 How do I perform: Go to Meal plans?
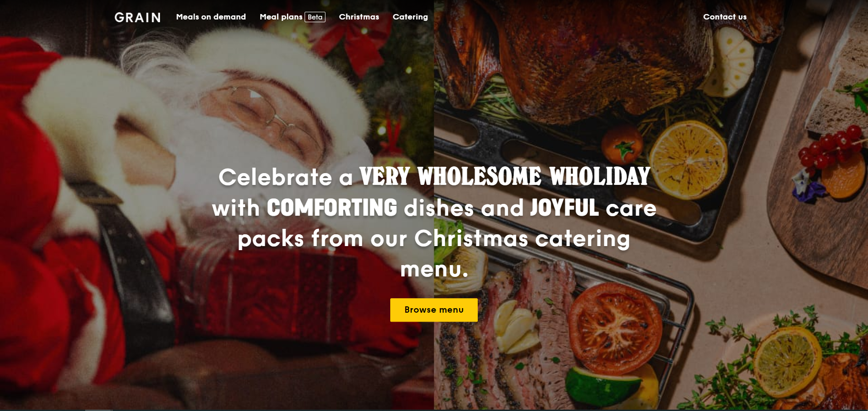tap(281, 17)
